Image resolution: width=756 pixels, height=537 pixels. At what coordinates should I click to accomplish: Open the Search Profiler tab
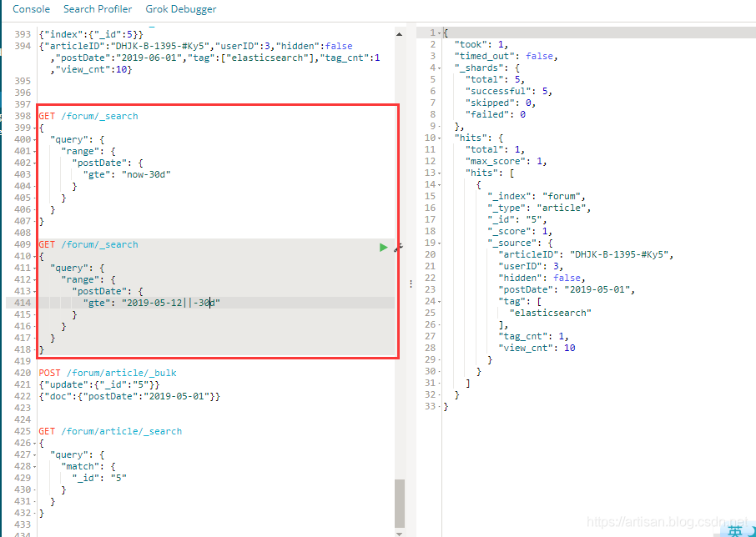(98, 9)
